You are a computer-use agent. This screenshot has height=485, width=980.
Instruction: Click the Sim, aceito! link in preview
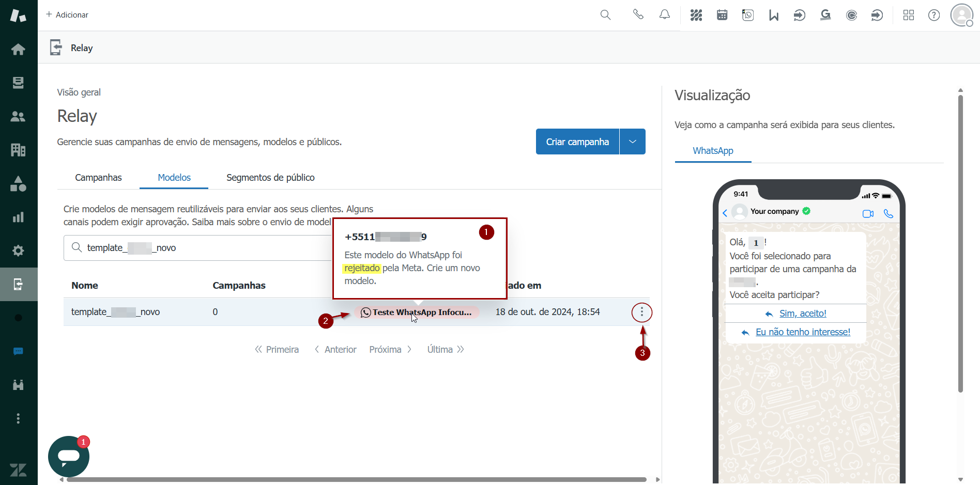click(803, 314)
